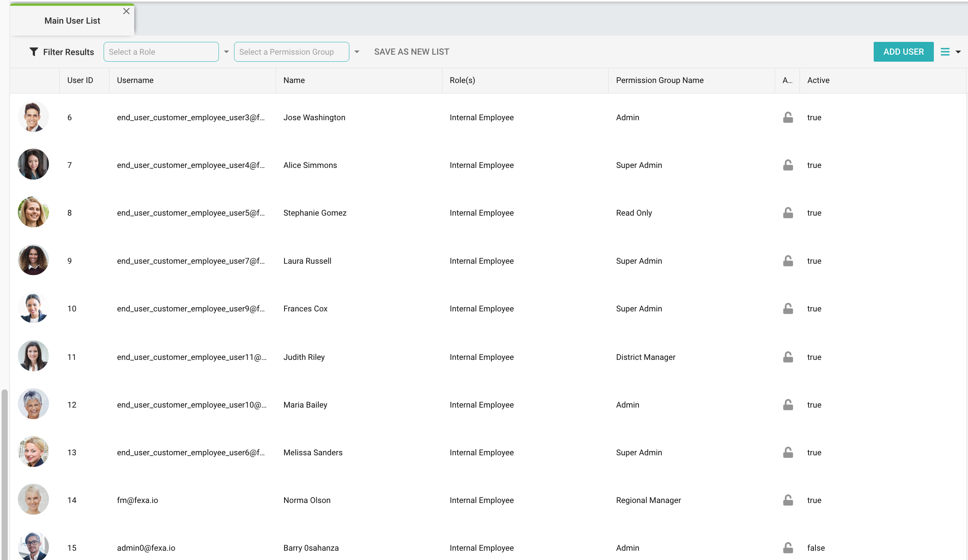This screenshot has width=968, height=560.
Task: Open Alice Simmons' profile avatar
Action: (33, 164)
